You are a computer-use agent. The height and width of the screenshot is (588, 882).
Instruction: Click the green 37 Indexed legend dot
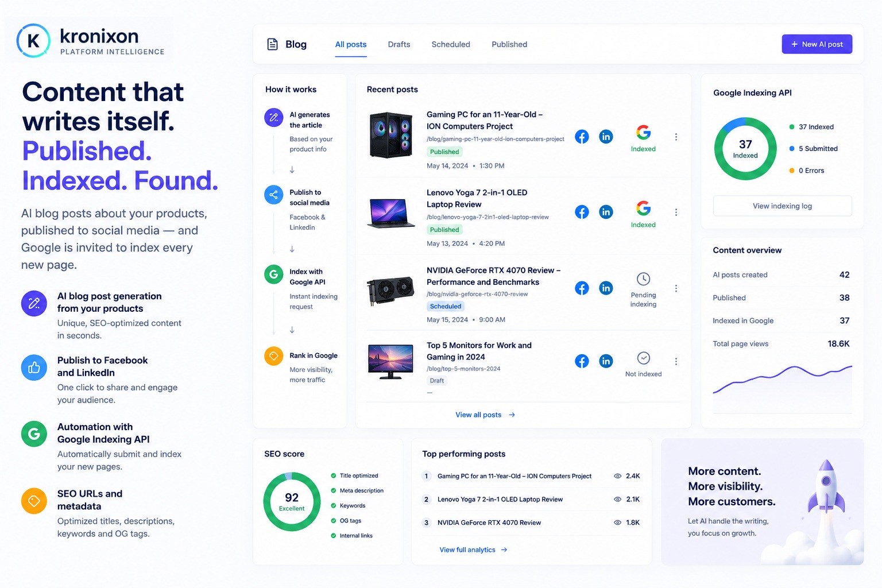pyautogui.click(x=792, y=127)
